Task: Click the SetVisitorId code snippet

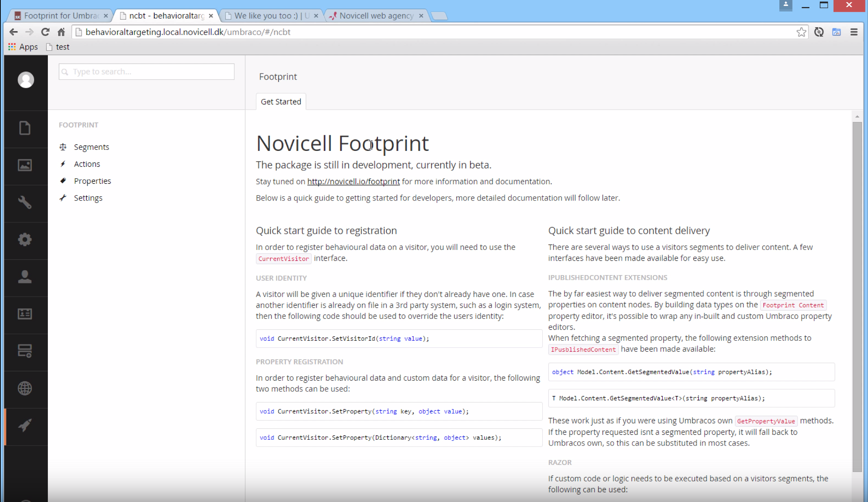Action: (399, 338)
